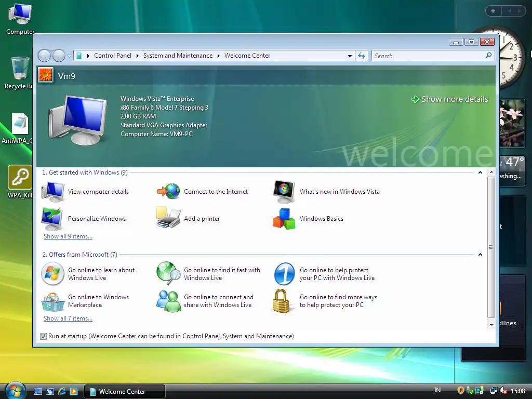Collapse the Get started with Windows section
532x399 pixels.
tap(480, 172)
